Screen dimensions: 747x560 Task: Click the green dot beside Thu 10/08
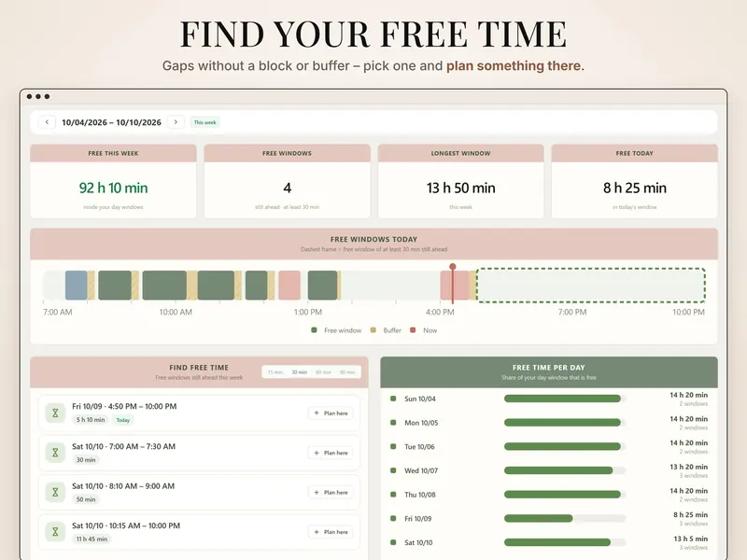393,495
